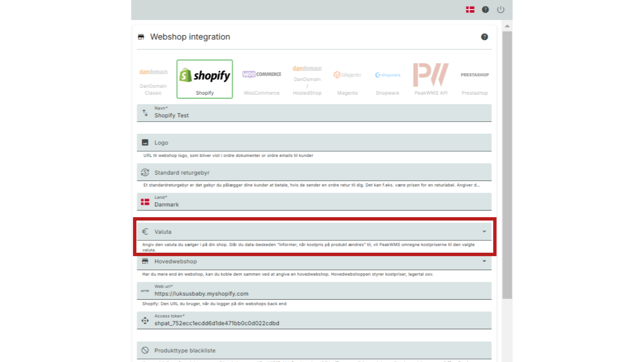Click the Danish flag in the Land field
This screenshot has width=644, height=362.
point(145,202)
